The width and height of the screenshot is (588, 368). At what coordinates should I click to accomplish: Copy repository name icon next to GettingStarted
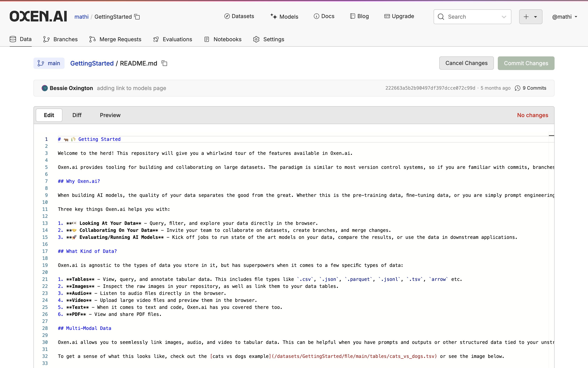[x=137, y=17]
